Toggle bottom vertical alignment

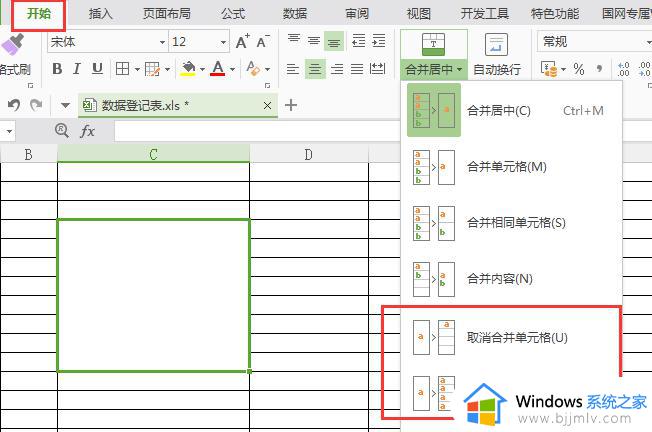click(334, 41)
